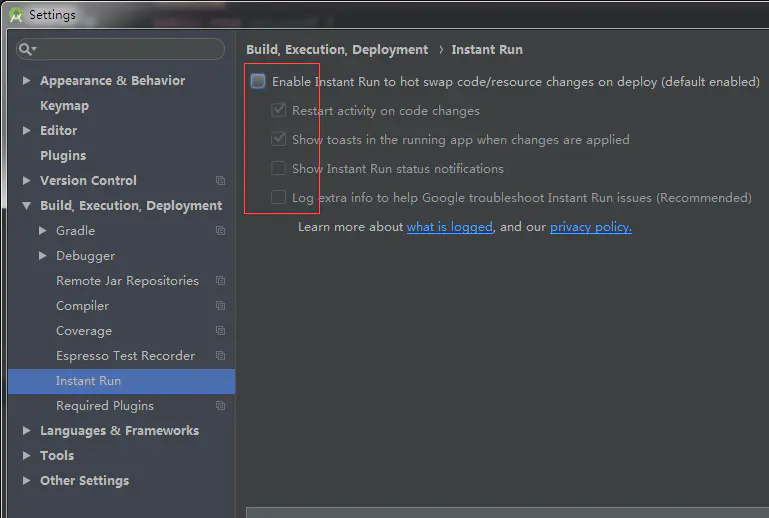The width and height of the screenshot is (769, 518).
Task: Expand the Tools section arrow
Action: [26, 456]
